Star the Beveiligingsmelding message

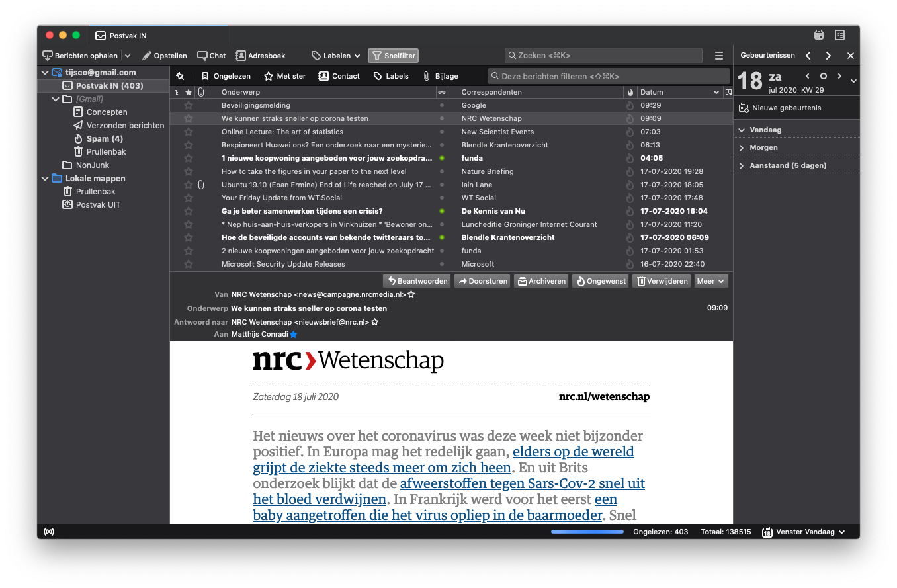(189, 105)
